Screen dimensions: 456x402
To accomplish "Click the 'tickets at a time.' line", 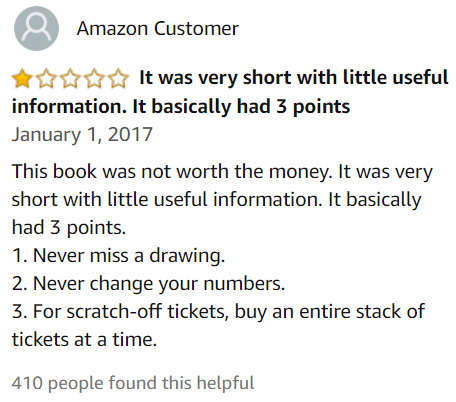I will (84, 340).
